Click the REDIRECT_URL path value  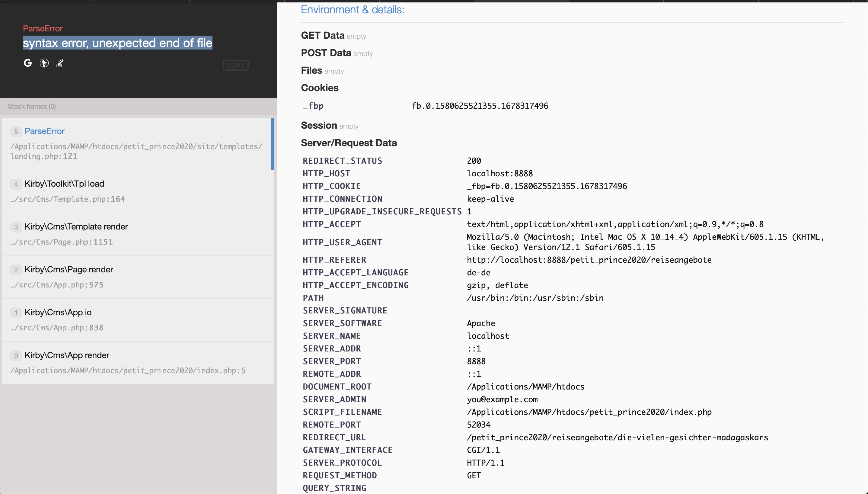(617, 437)
